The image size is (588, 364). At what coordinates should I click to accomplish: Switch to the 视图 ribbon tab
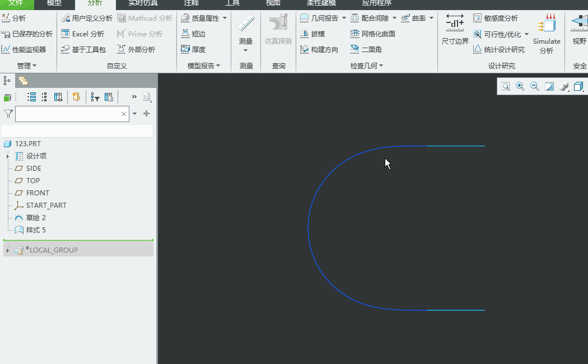(273, 3)
